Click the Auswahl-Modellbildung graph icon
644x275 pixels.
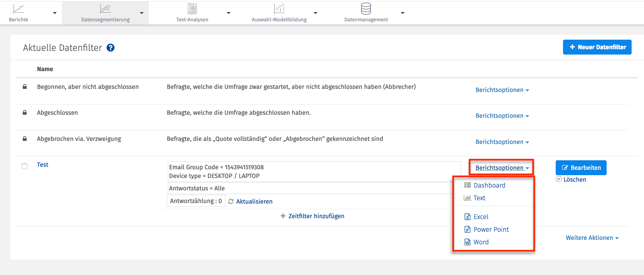coord(279,9)
